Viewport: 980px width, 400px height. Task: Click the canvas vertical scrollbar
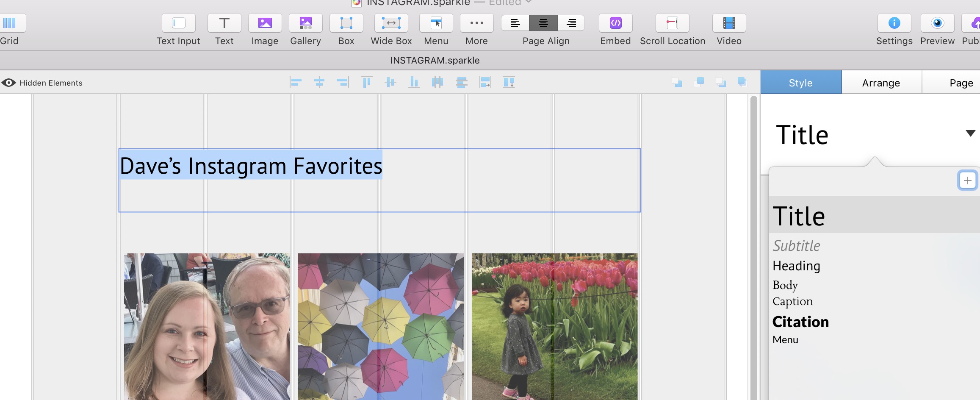[x=753, y=248]
